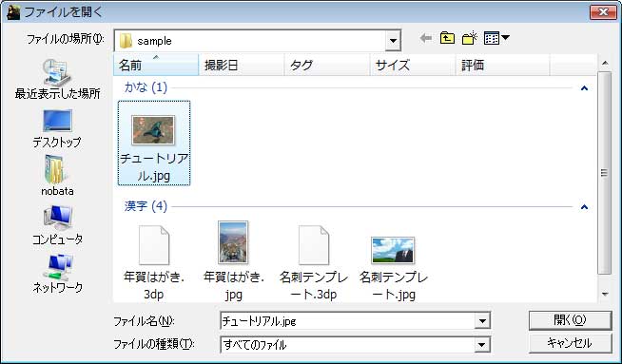The width and height of the screenshot is (622, 364).
Task: Click the かな (1) group label
Action: pos(146,87)
